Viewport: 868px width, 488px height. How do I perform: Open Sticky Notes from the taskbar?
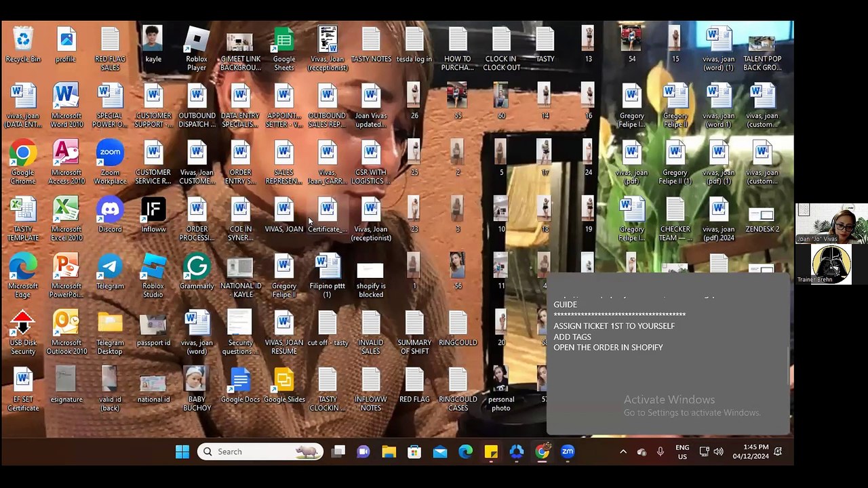[x=491, y=452]
